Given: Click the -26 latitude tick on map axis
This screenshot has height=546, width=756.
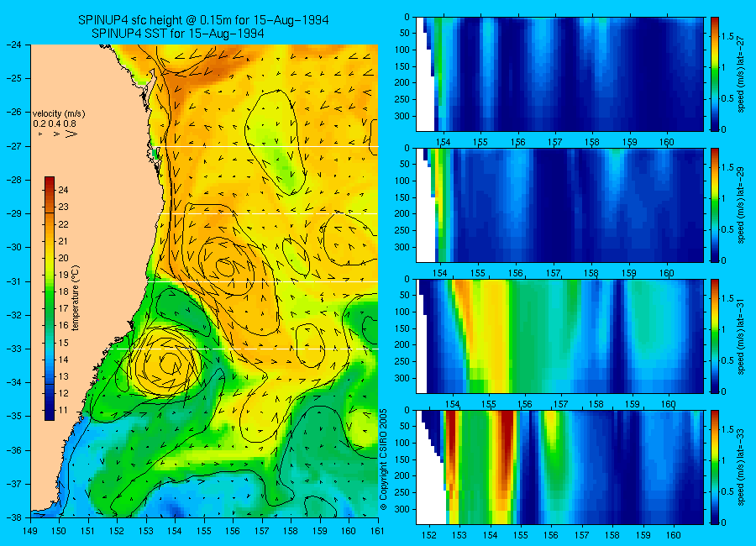Looking at the screenshot, I should [x=15, y=112].
